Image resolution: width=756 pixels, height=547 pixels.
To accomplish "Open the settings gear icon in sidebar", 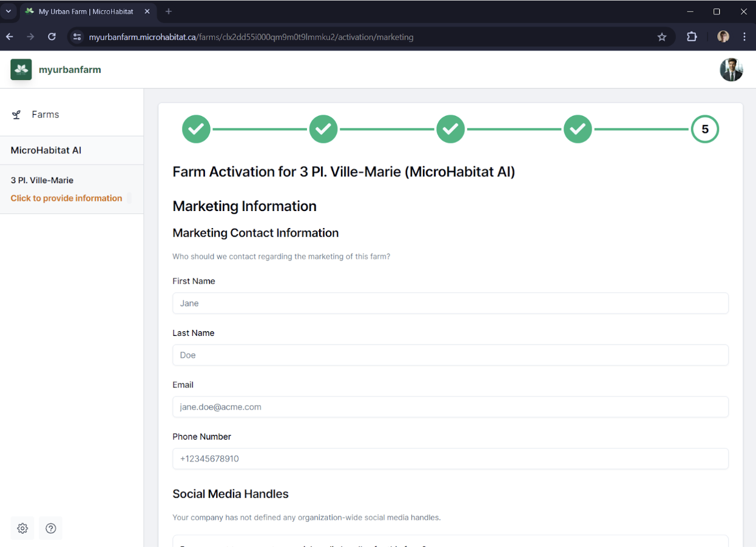I will coord(22,528).
